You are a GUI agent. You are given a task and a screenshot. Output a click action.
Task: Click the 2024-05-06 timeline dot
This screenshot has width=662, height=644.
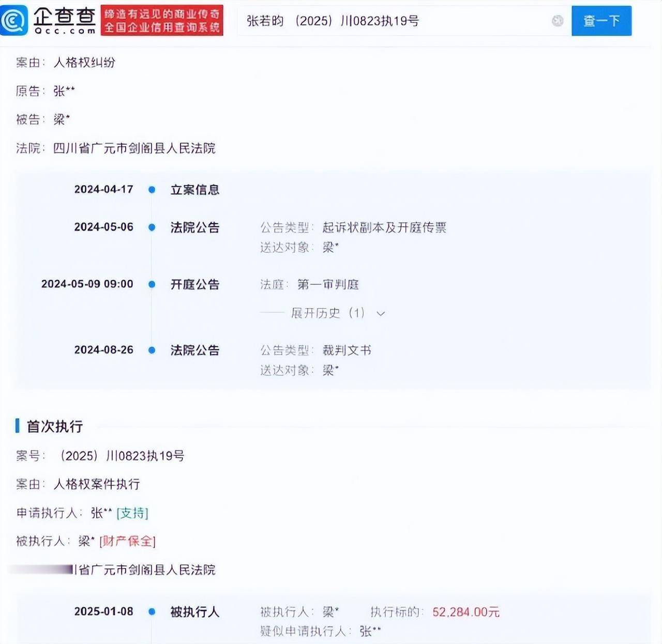coord(152,227)
